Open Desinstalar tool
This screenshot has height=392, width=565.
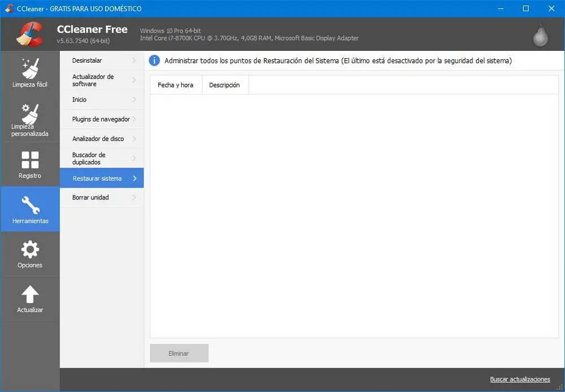point(102,60)
